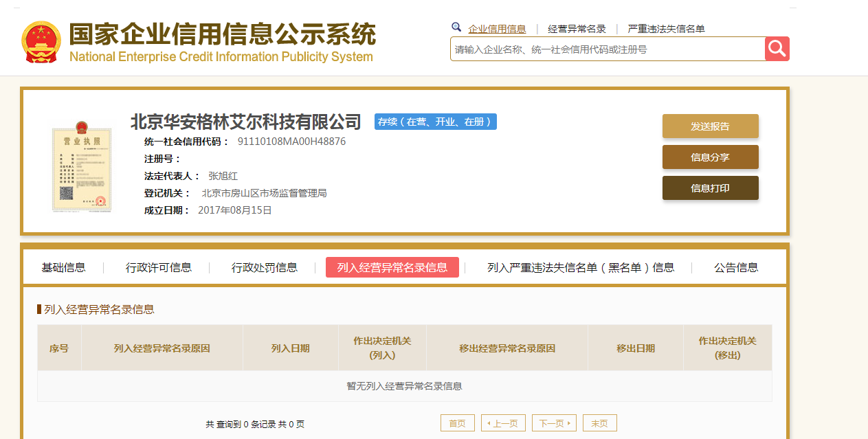Click the 信息打印 button
Viewport: 868px width, 439px height.
coord(710,188)
